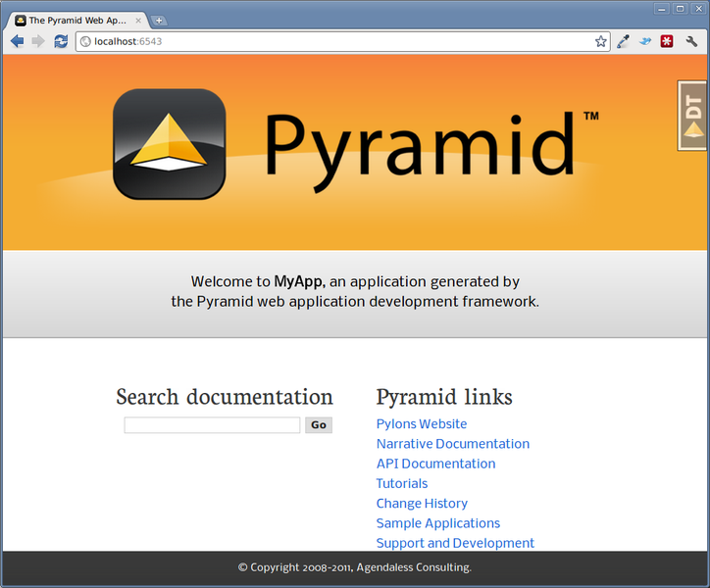Close the Pyramid Web Ap tab
This screenshot has height=588, width=710.
[x=138, y=21]
